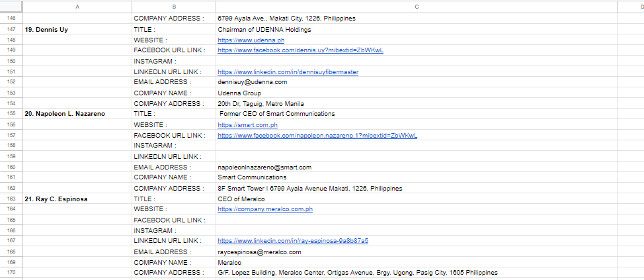
Task: Click the dennisuyfibermaster LinkedIn link
Action: coord(288,71)
